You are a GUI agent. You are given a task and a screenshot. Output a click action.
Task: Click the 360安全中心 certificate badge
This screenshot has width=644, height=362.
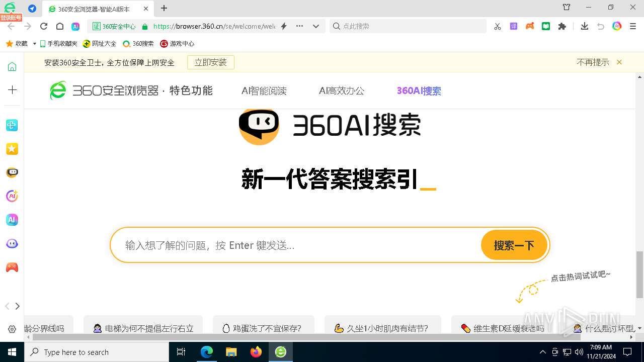pos(114,26)
